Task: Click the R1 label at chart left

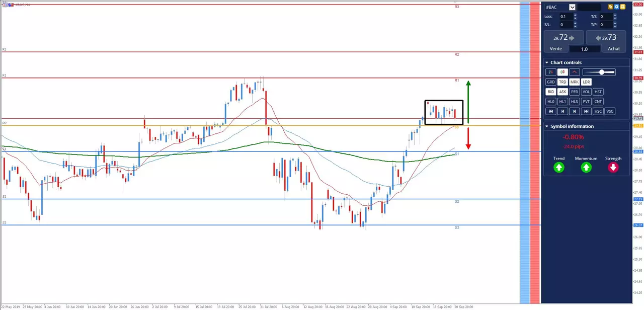Action: (4, 75)
